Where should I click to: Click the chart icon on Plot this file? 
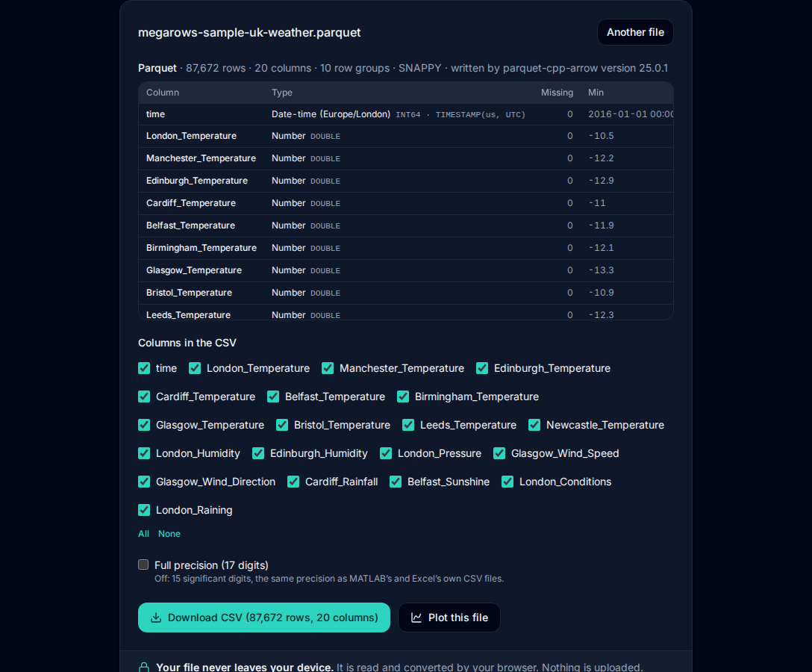click(416, 617)
